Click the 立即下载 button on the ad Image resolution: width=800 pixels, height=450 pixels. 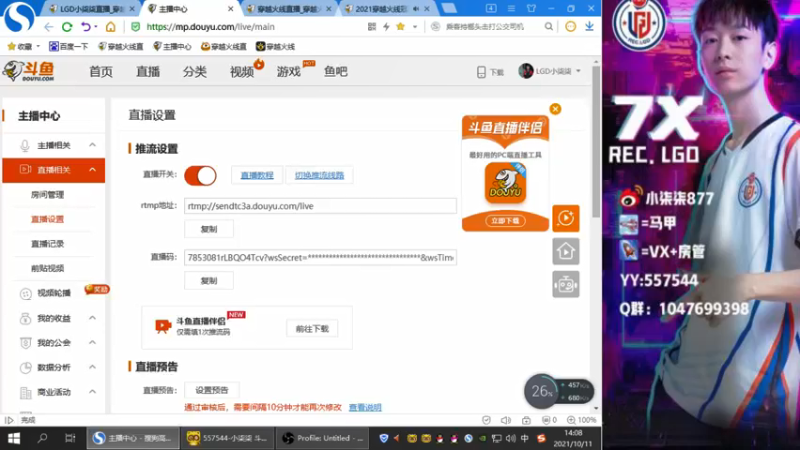(x=505, y=220)
